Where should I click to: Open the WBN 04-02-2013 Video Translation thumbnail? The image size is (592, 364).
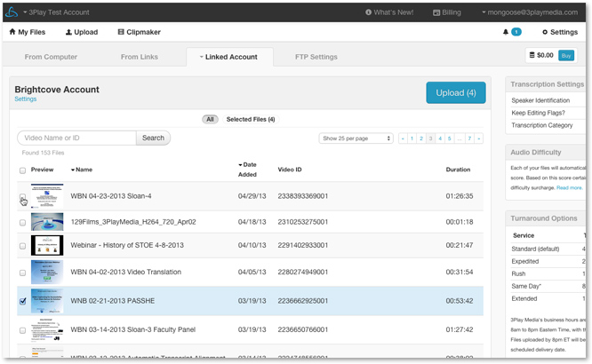[47, 272]
